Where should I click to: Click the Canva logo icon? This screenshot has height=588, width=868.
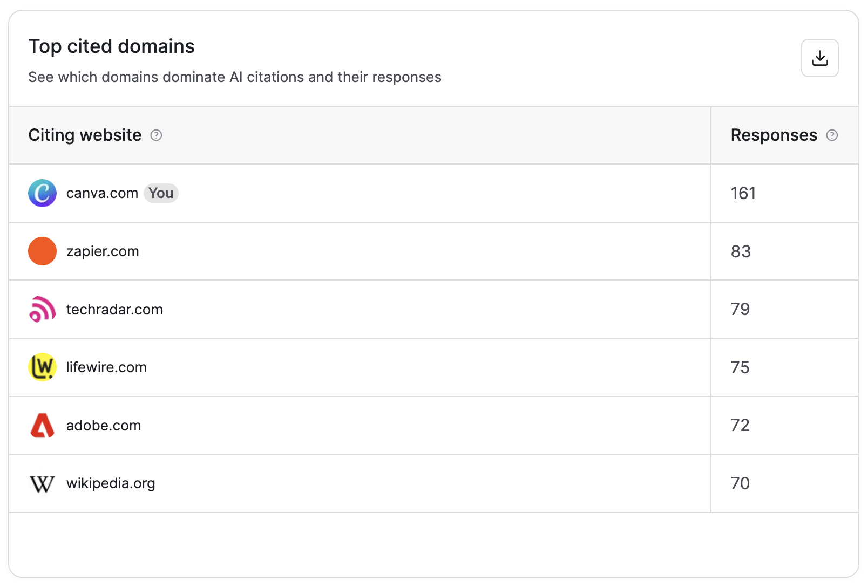tap(42, 193)
